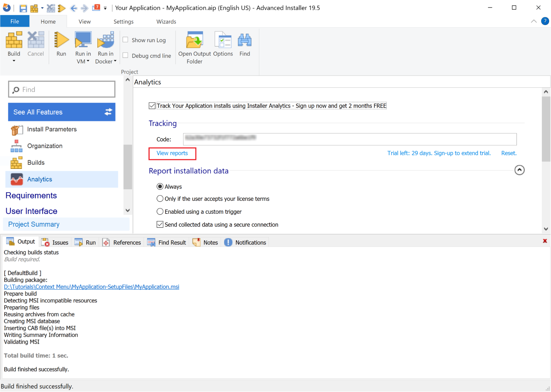
Task: Switch to the Find Result tab
Action: pyautogui.click(x=167, y=242)
